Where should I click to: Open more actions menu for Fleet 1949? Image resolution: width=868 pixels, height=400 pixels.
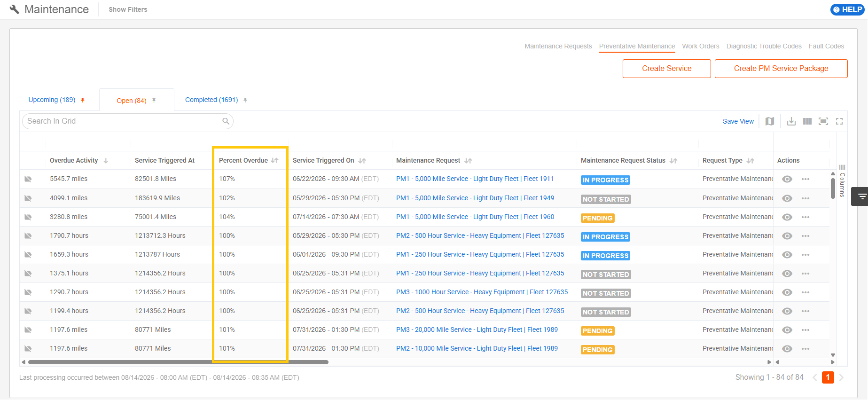coord(805,198)
